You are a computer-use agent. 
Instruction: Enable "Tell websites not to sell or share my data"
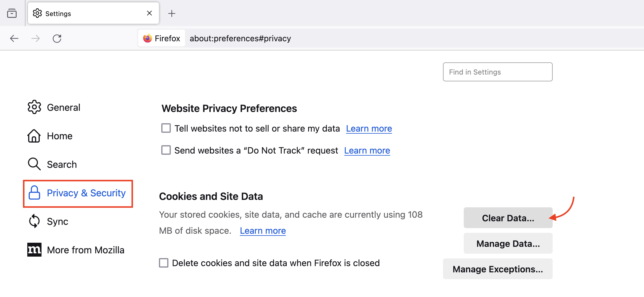coord(166,128)
